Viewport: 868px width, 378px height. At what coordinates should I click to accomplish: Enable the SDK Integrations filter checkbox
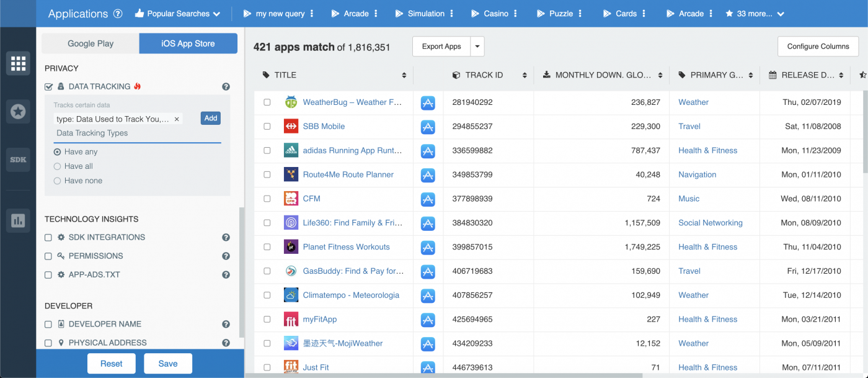[48, 238]
